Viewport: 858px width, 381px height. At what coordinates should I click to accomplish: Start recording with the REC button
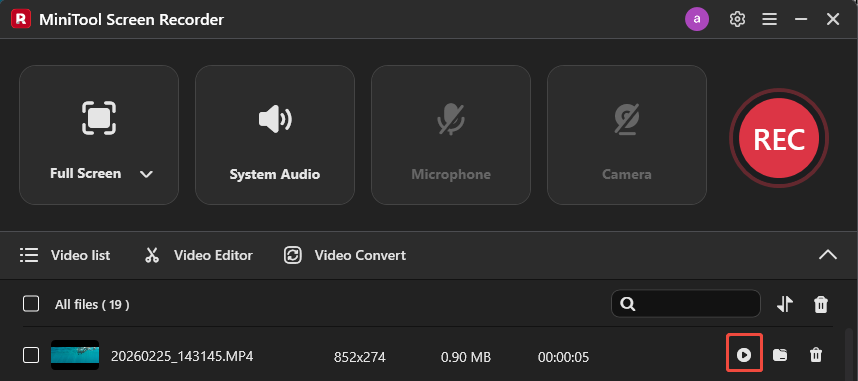[x=779, y=139]
